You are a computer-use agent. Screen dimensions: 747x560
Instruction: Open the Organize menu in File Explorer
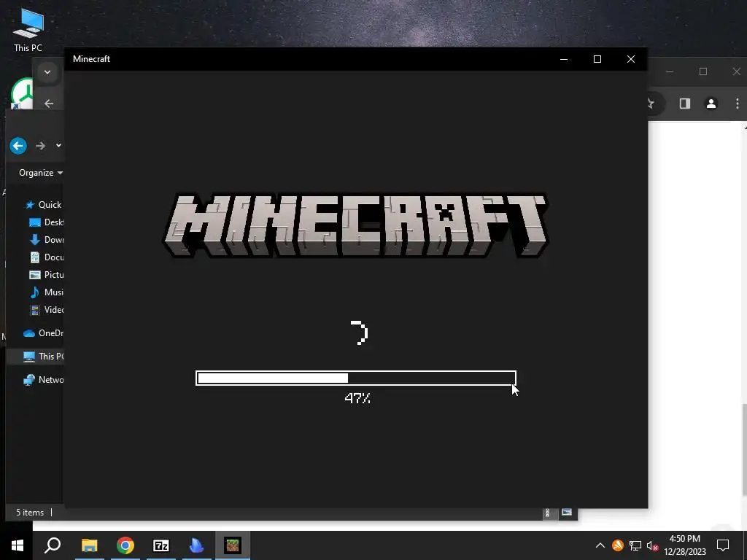[41, 173]
